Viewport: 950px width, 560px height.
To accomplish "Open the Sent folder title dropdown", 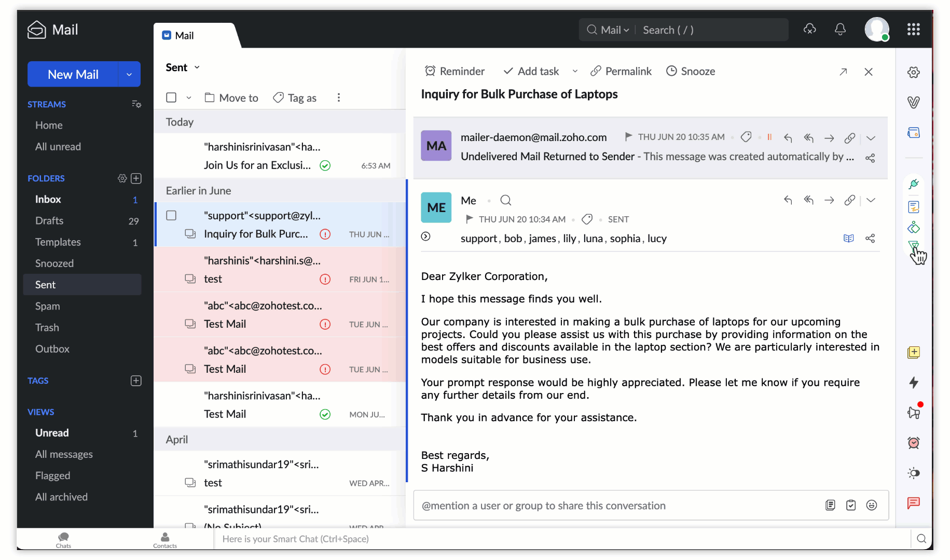I will pos(197,67).
